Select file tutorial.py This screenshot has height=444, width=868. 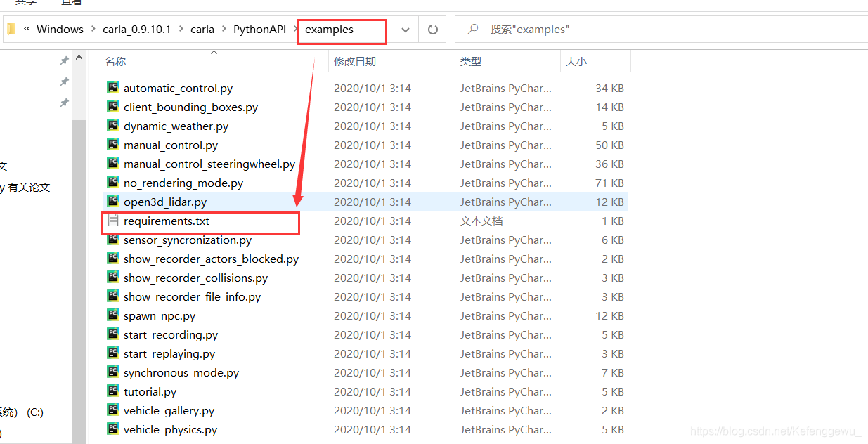coord(150,392)
